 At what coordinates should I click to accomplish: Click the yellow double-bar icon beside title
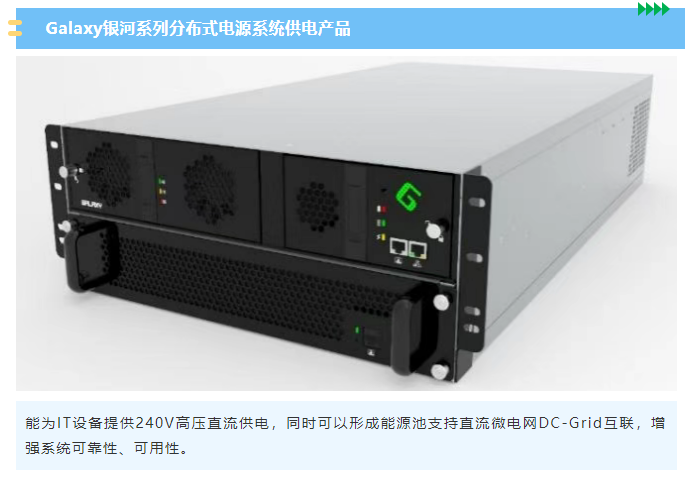(15, 28)
